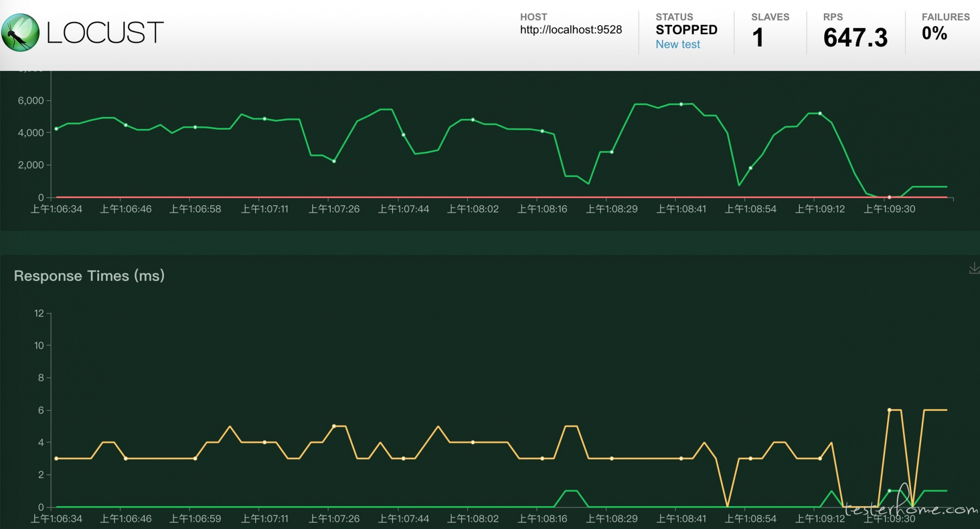Select response time point at 上午1:06:34
980x529 pixels.
click(56, 459)
